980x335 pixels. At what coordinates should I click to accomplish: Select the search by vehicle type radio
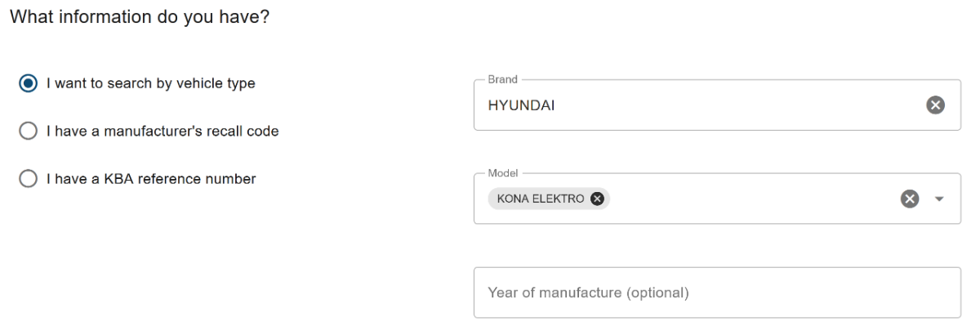[29, 83]
